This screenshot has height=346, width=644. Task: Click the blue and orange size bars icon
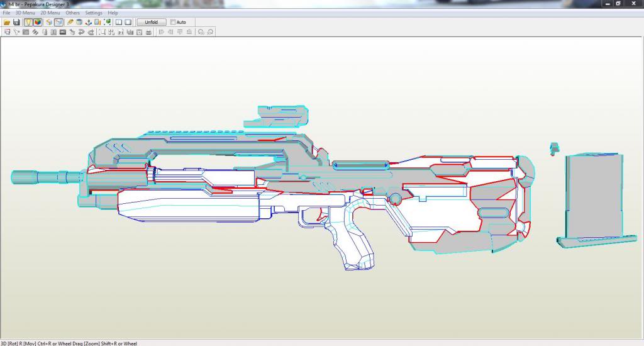pyautogui.click(x=97, y=22)
